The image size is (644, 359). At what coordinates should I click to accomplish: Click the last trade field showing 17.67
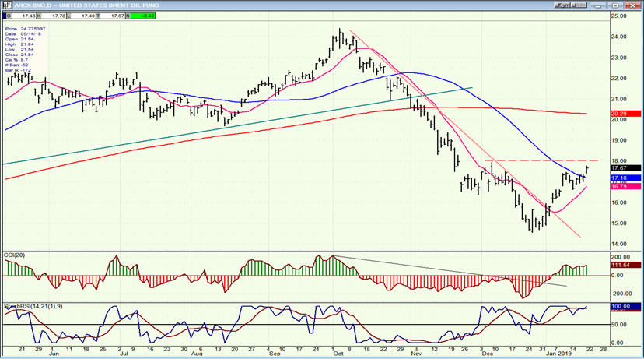(113, 16)
